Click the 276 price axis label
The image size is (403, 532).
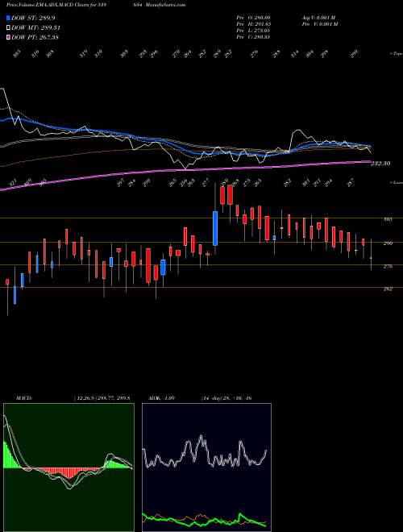[x=388, y=266]
